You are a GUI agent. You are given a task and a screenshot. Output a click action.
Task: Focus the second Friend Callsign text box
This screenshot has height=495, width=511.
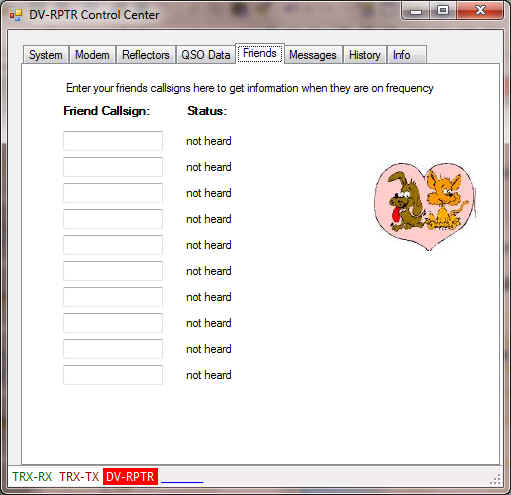click(113, 167)
